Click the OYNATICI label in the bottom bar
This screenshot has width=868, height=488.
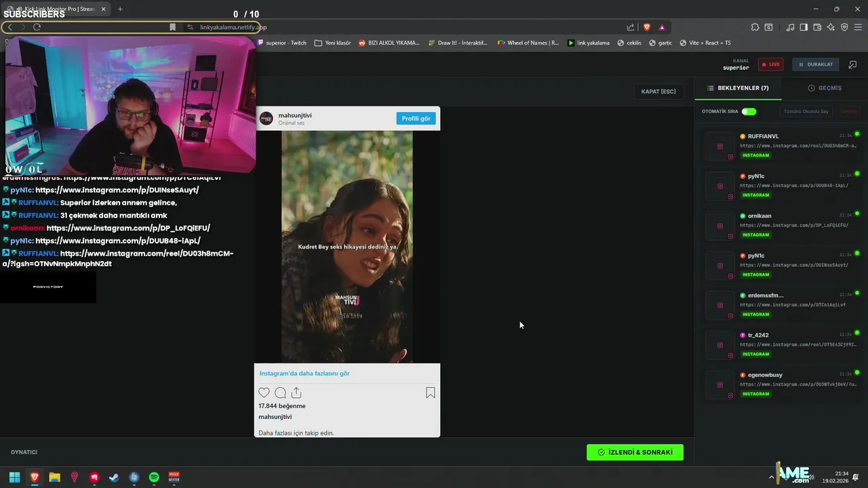[24, 452]
